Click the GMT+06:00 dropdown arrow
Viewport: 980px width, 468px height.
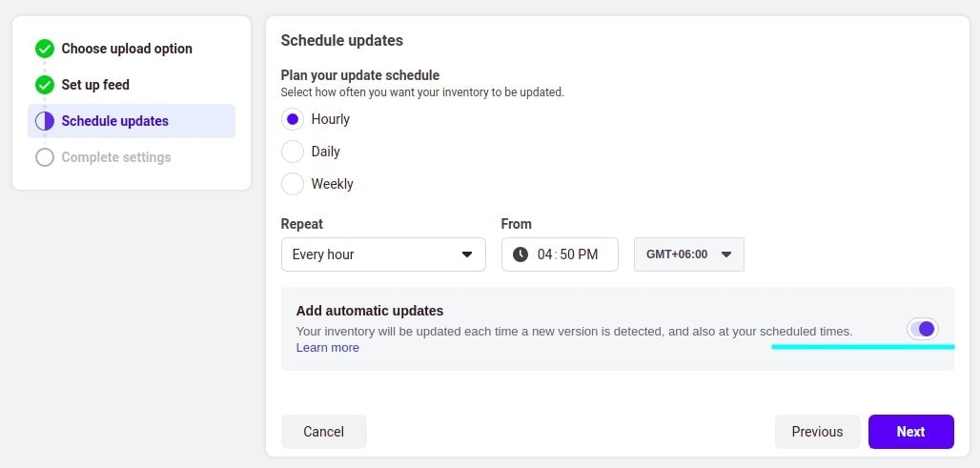(726, 254)
